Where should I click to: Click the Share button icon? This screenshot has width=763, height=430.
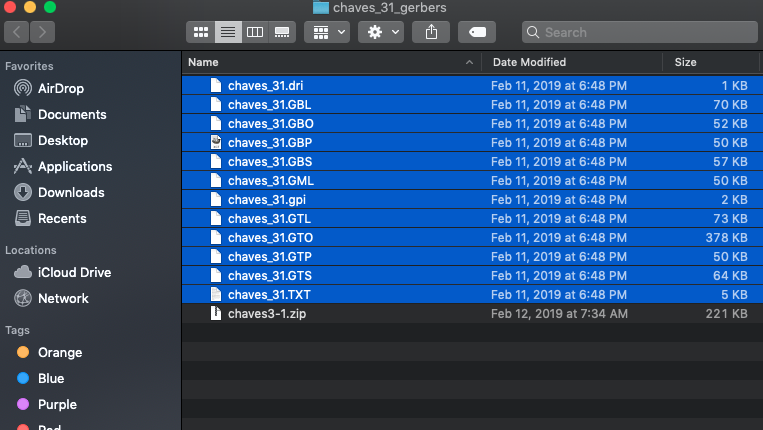(x=431, y=32)
